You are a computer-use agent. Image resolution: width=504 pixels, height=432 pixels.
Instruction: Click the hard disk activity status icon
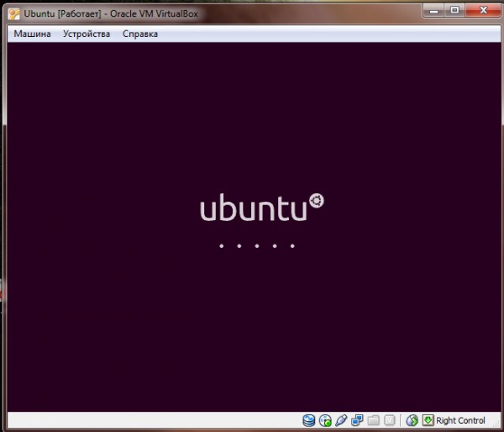pyautogui.click(x=309, y=420)
